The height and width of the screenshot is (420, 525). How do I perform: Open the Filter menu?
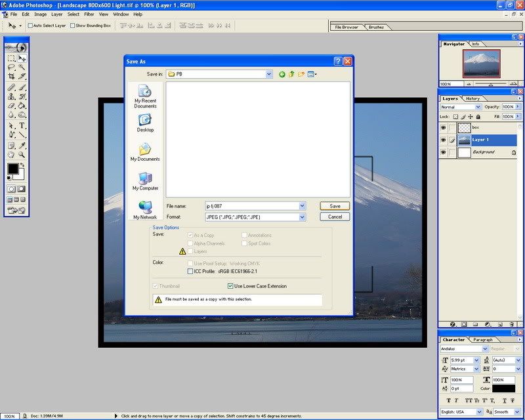coord(89,14)
